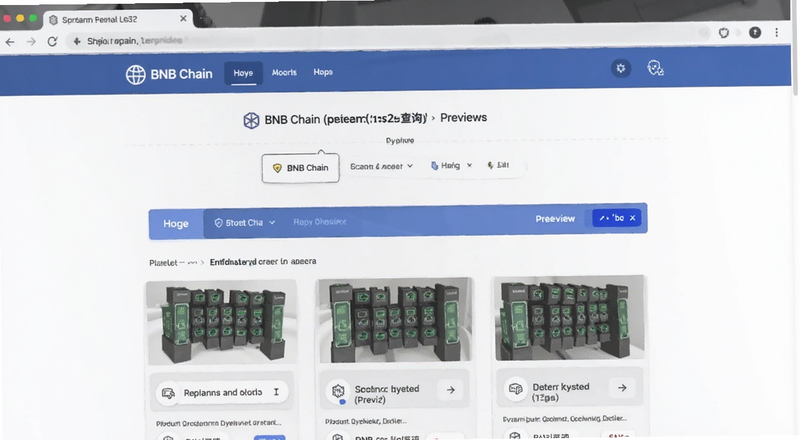This screenshot has height=440, width=800.
Task: Click the arrow on Deterr kysted card
Action: tap(622, 388)
